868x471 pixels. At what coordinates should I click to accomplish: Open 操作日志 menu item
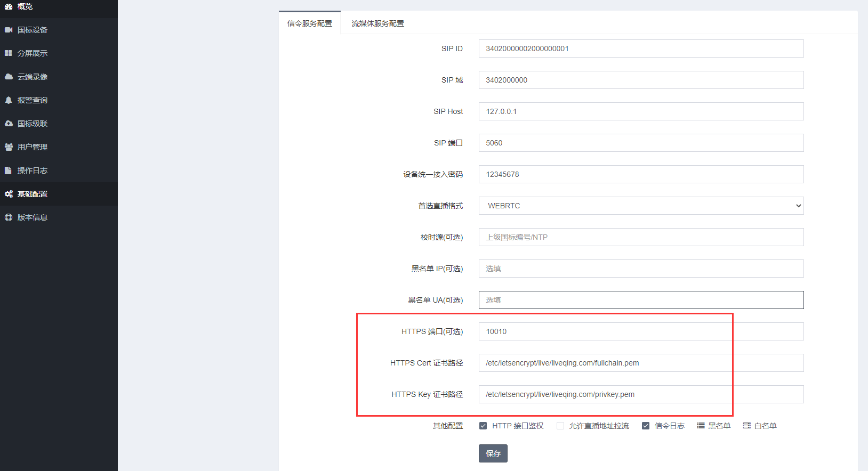point(59,170)
